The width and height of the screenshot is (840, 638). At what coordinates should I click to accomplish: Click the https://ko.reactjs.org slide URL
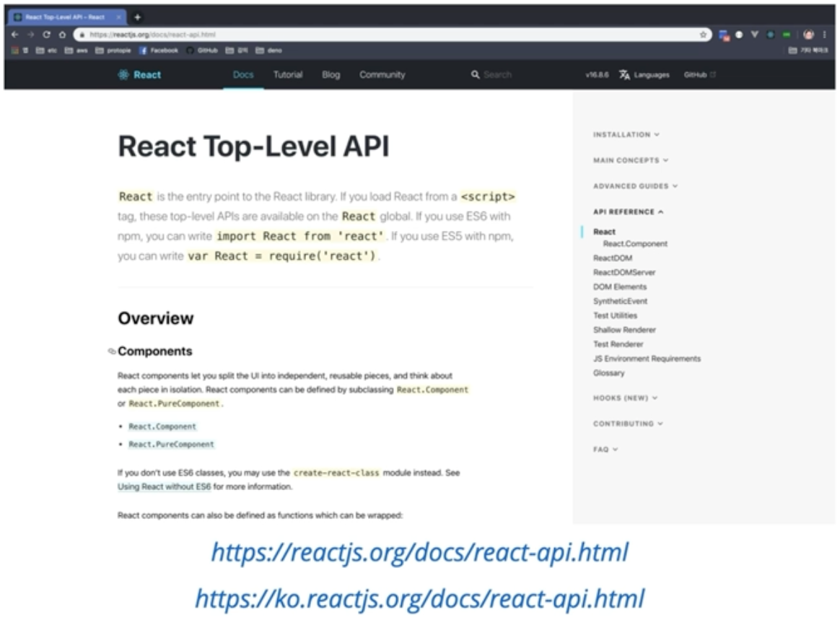click(419, 598)
